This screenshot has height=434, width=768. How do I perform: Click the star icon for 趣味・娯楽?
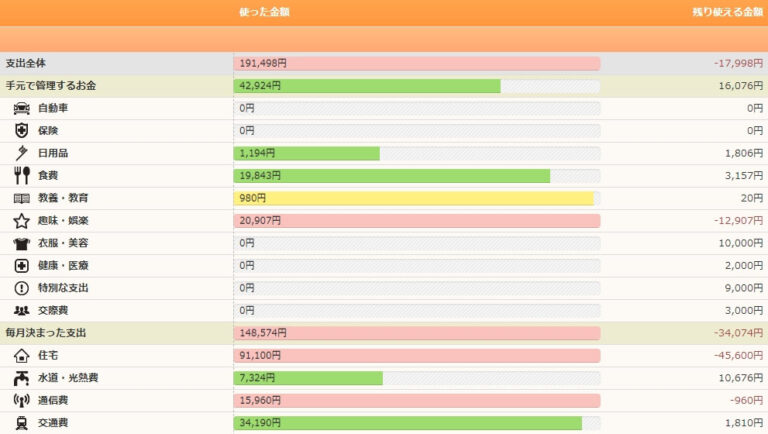[22, 221]
